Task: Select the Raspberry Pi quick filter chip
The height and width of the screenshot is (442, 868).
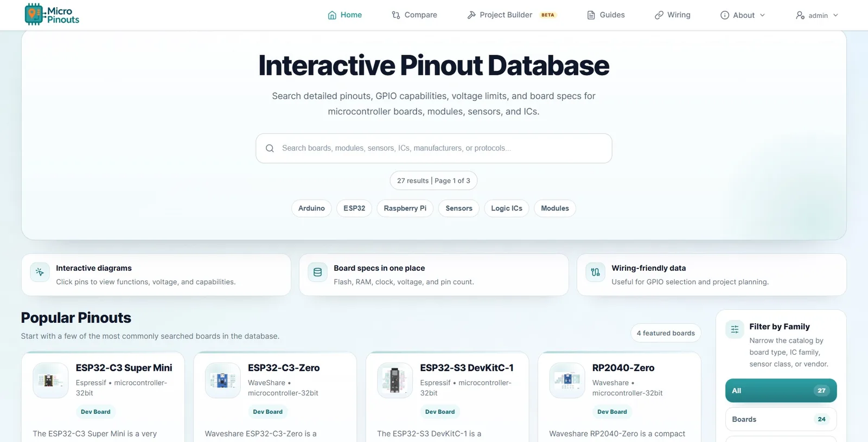Action: point(405,208)
